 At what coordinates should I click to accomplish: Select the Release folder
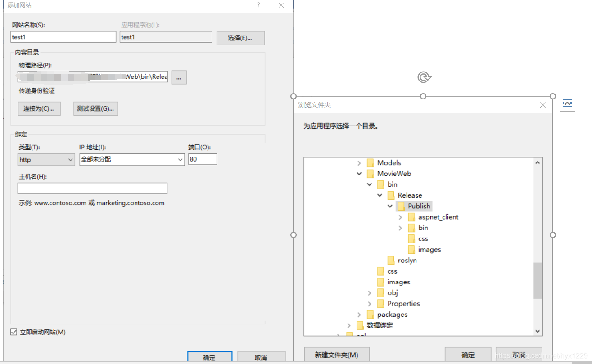(x=410, y=195)
